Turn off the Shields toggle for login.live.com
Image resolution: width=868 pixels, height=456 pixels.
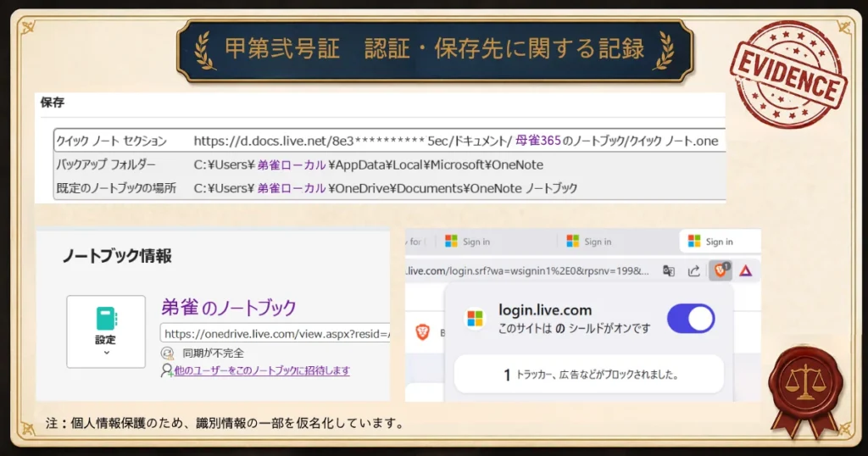point(691,318)
